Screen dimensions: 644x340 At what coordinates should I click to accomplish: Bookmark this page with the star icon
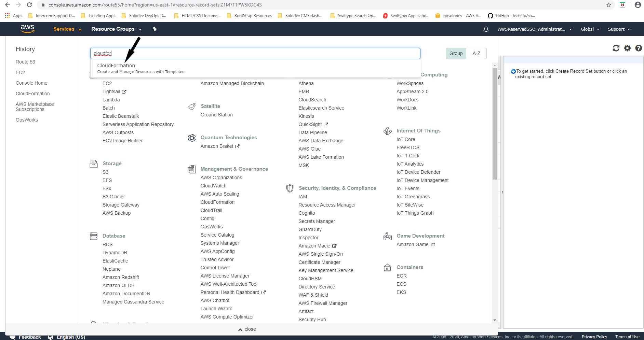tap(609, 5)
